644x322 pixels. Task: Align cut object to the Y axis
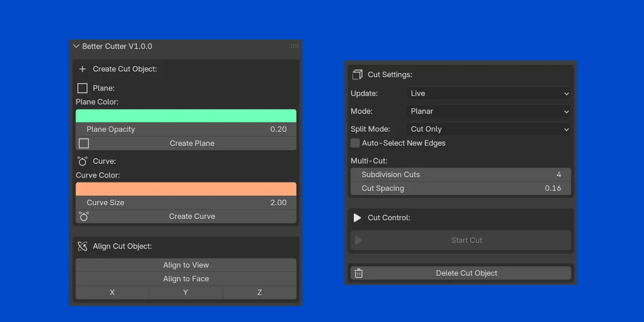186,292
